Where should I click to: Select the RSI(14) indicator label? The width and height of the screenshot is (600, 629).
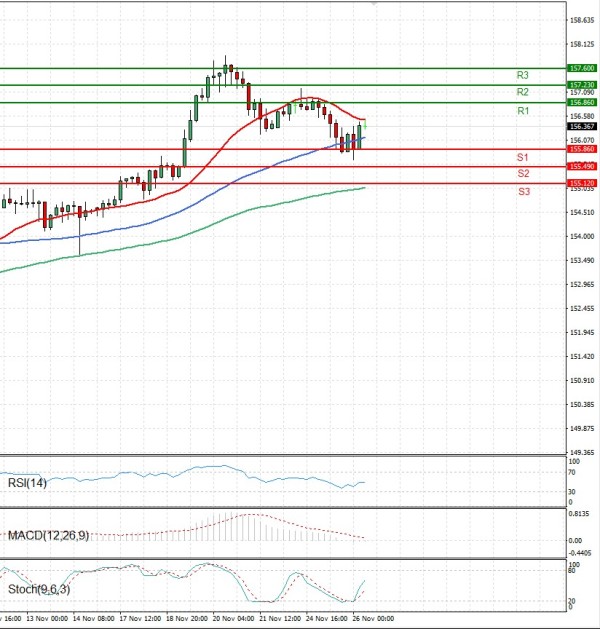point(28,483)
